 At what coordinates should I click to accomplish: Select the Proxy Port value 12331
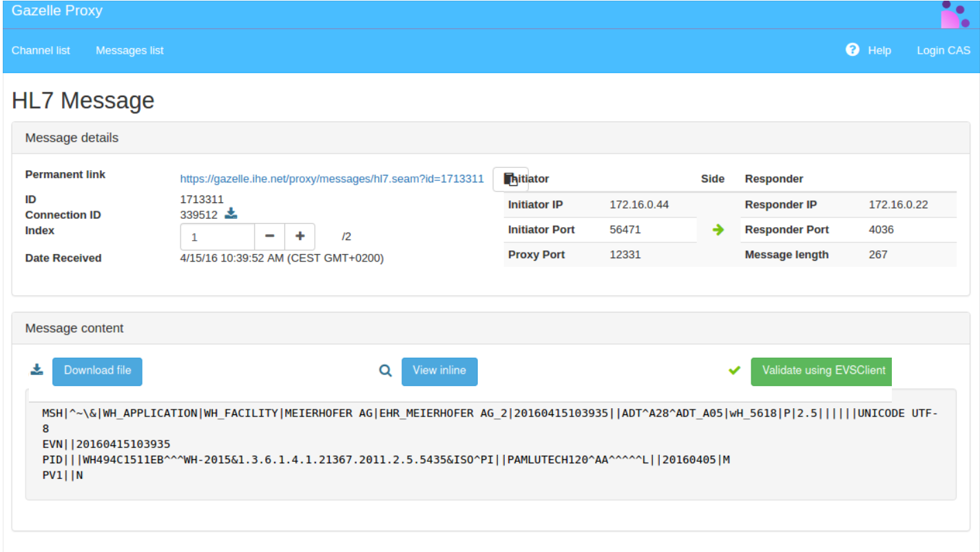pyautogui.click(x=625, y=254)
